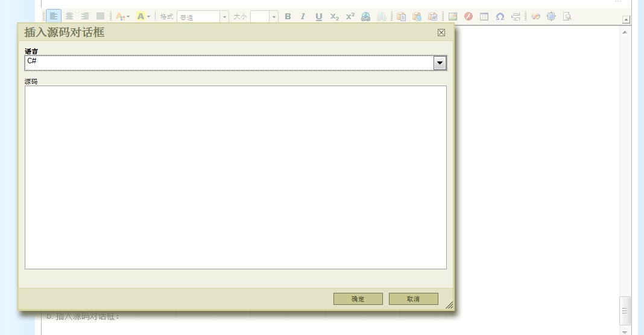Image resolution: width=644 pixels, height=335 pixels.
Task: Open the text color picker
Action: pos(122,16)
